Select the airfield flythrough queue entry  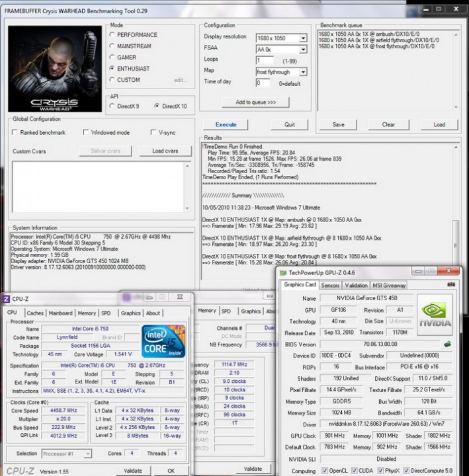[379, 40]
